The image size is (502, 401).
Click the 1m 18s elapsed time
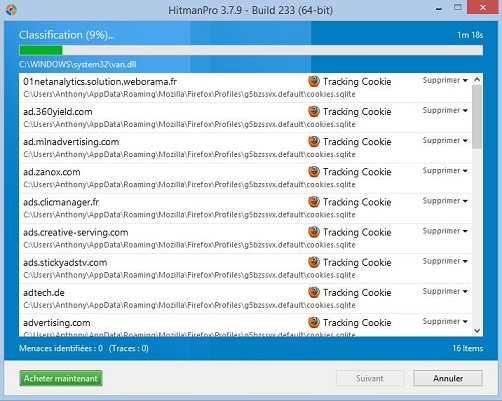470,35
